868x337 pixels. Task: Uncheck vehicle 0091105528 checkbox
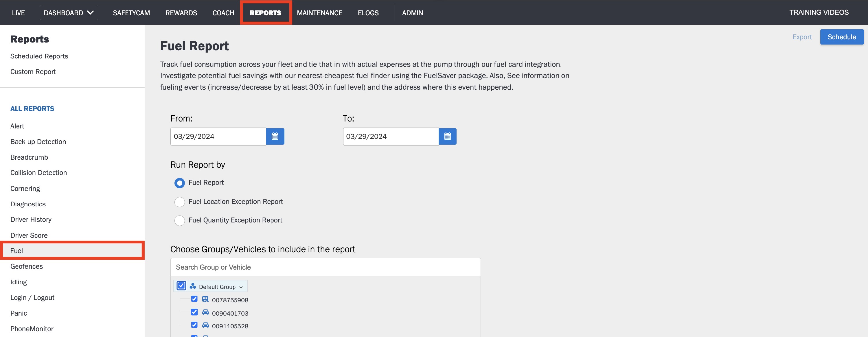point(194,325)
